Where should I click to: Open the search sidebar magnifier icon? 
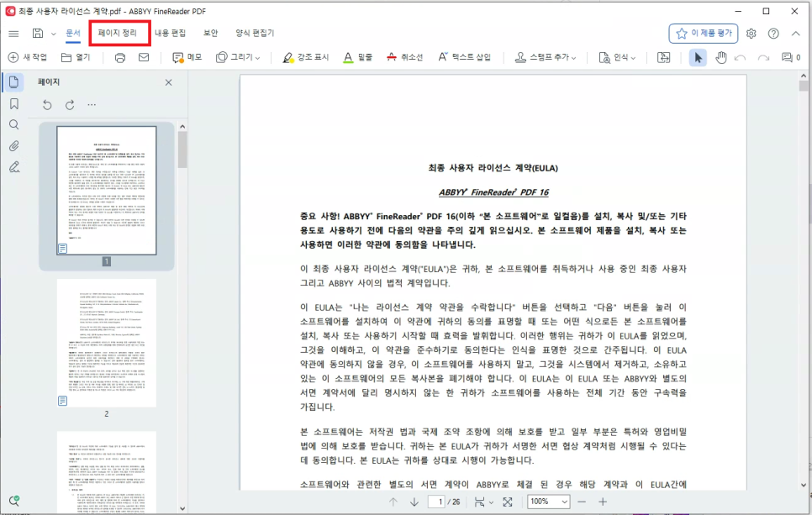point(14,124)
